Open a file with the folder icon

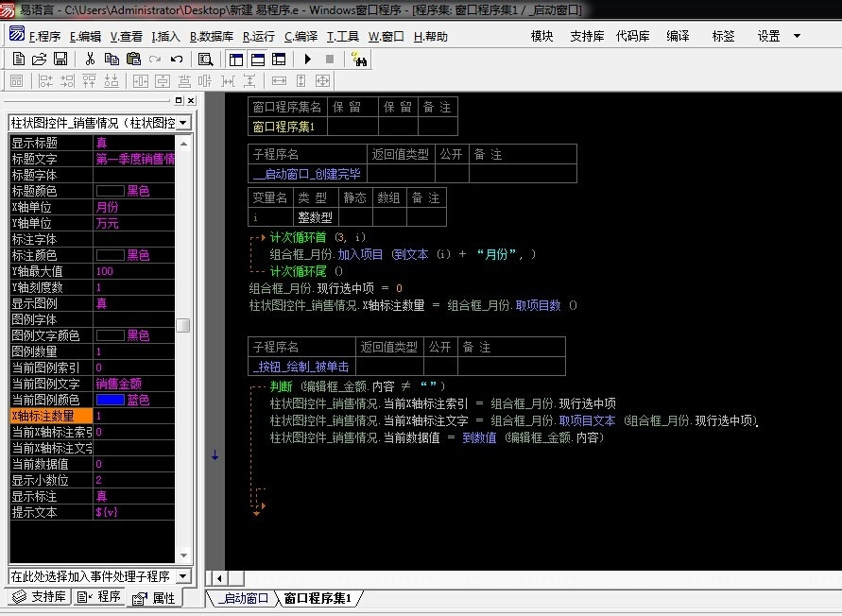(39, 60)
